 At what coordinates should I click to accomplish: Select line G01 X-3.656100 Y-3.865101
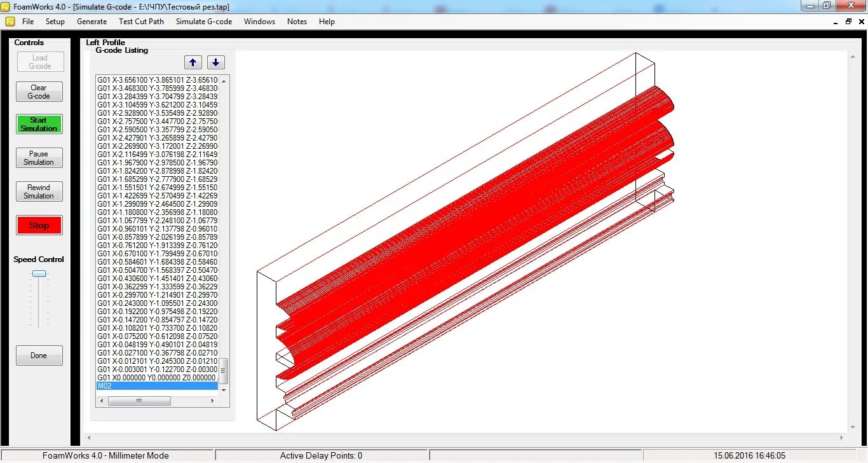click(157, 79)
